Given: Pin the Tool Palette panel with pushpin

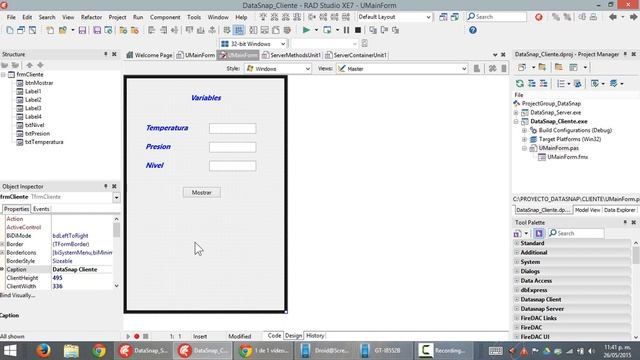Looking at the screenshot, I should (x=625, y=222).
